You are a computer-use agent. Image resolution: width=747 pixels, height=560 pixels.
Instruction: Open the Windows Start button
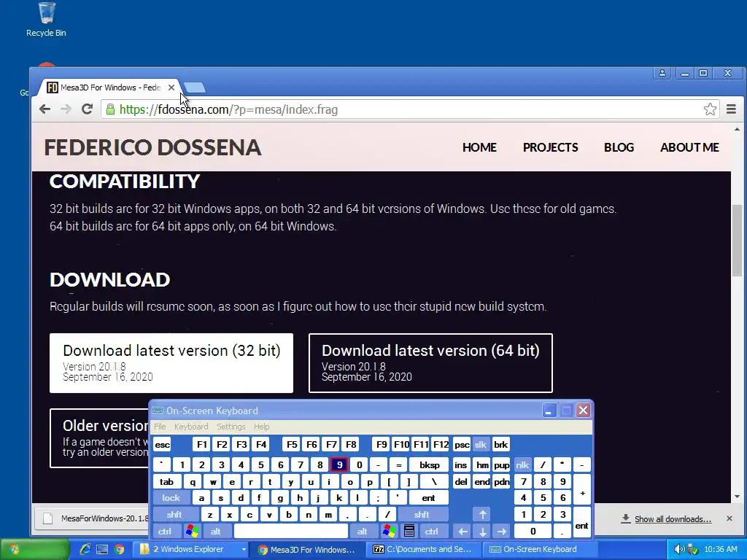(34, 550)
